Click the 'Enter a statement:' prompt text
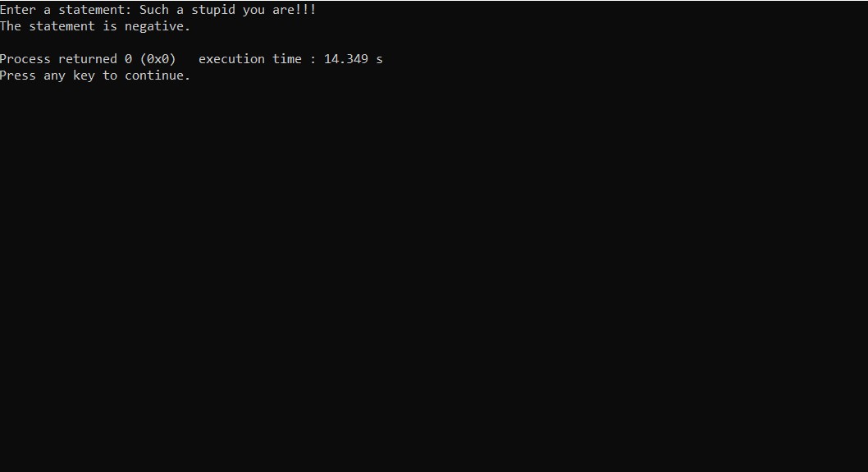The image size is (868, 472). pyautogui.click(x=66, y=10)
